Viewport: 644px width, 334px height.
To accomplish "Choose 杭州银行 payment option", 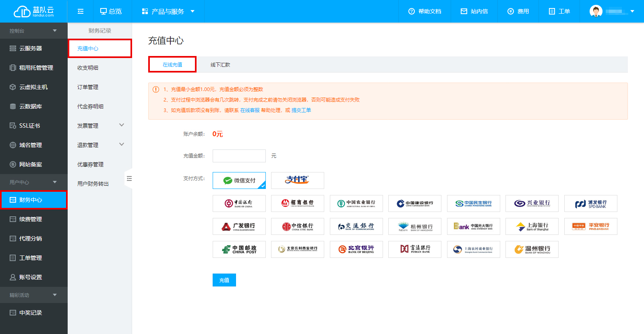I will [415, 226].
